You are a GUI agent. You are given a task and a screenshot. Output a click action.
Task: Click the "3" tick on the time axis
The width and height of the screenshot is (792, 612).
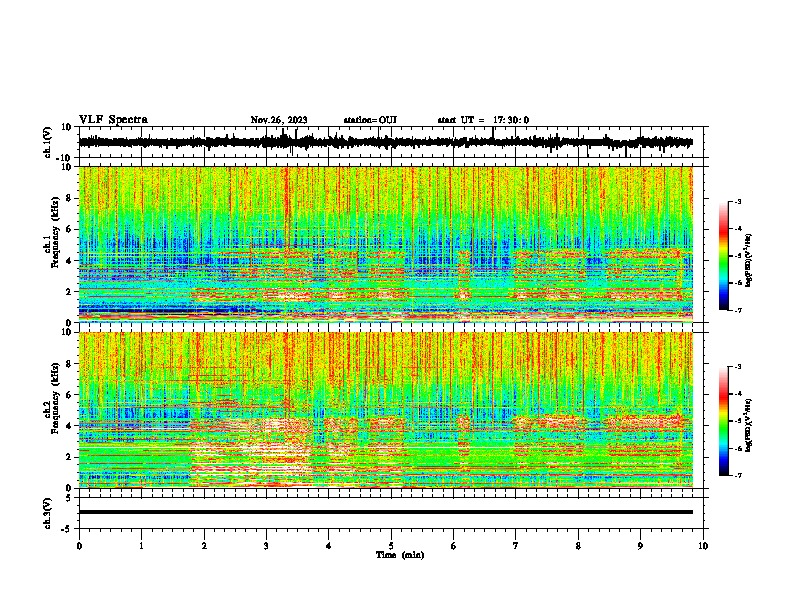pos(266,546)
